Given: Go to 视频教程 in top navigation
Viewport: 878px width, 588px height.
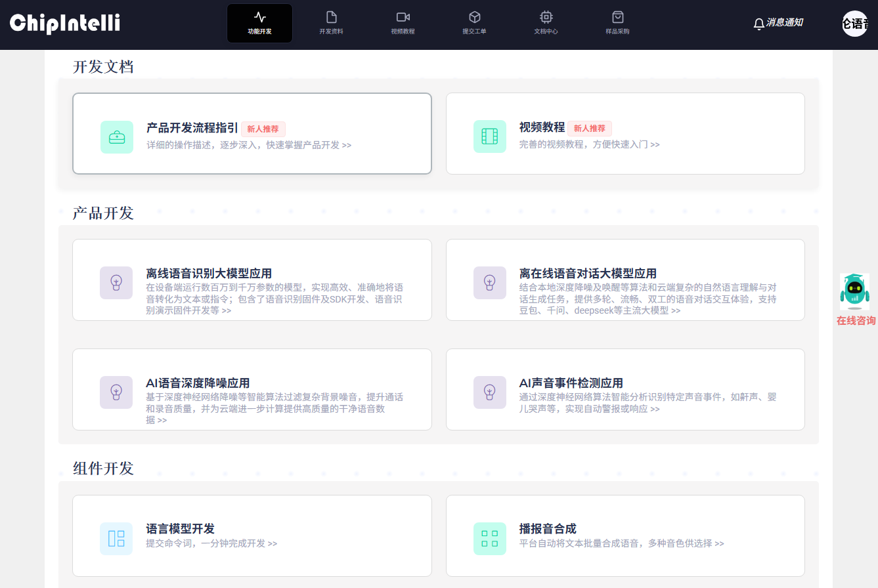Looking at the screenshot, I should [x=403, y=24].
